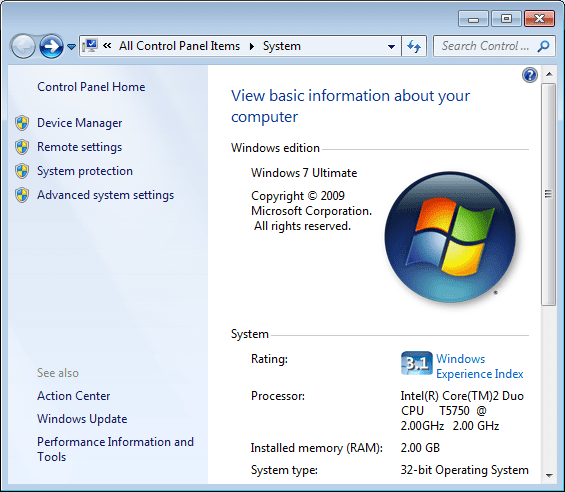Image resolution: width=565 pixels, height=492 pixels.
Task: Click the 'Windows 7 Ultimate' edition text
Action: (304, 173)
